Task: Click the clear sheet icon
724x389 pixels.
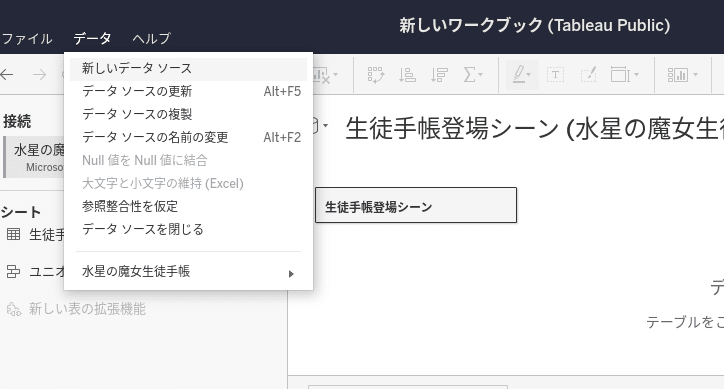Action: 322,75
